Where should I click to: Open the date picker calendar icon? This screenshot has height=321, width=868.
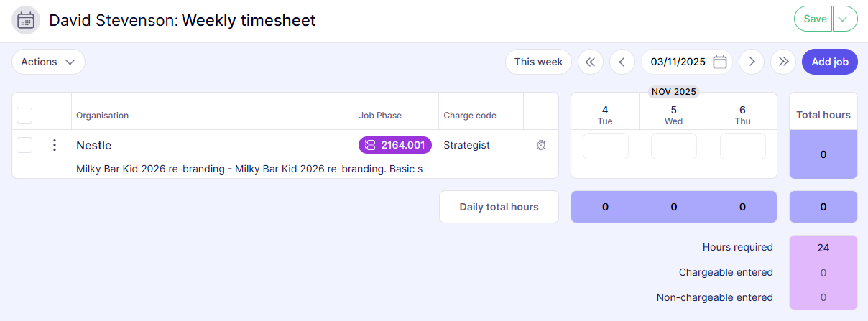tap(720, 62)
